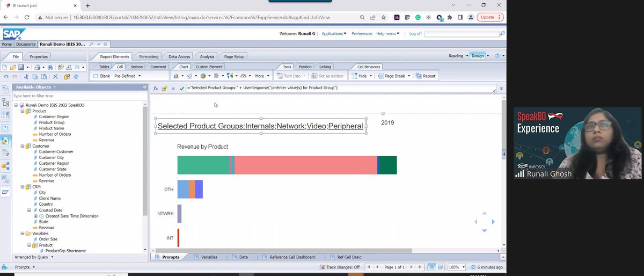This screenshot has height=276, width=644.
Task: Open the Input Controls side panel icon
Action: click(5, 115)
